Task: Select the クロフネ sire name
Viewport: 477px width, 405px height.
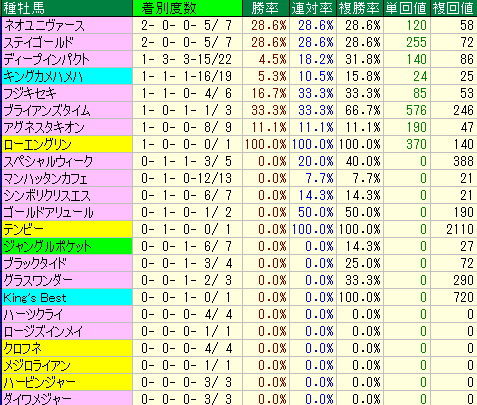Action: tap(22, 349)
